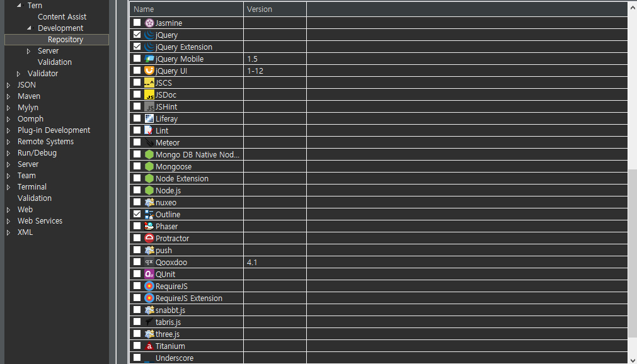Screen dimensions: 637x364
Task: Click the JSHint gray icon
Action: pos(149,107)
